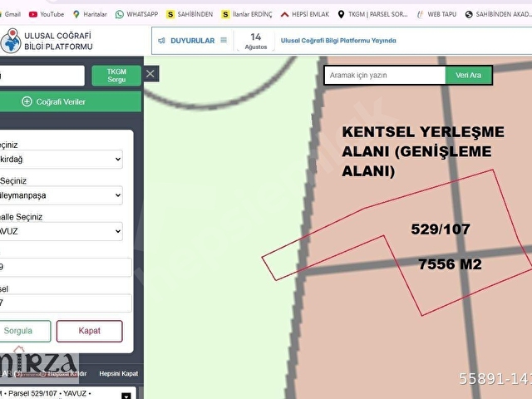Open the TKGM PARSEL SORGU bookmark

373,14
